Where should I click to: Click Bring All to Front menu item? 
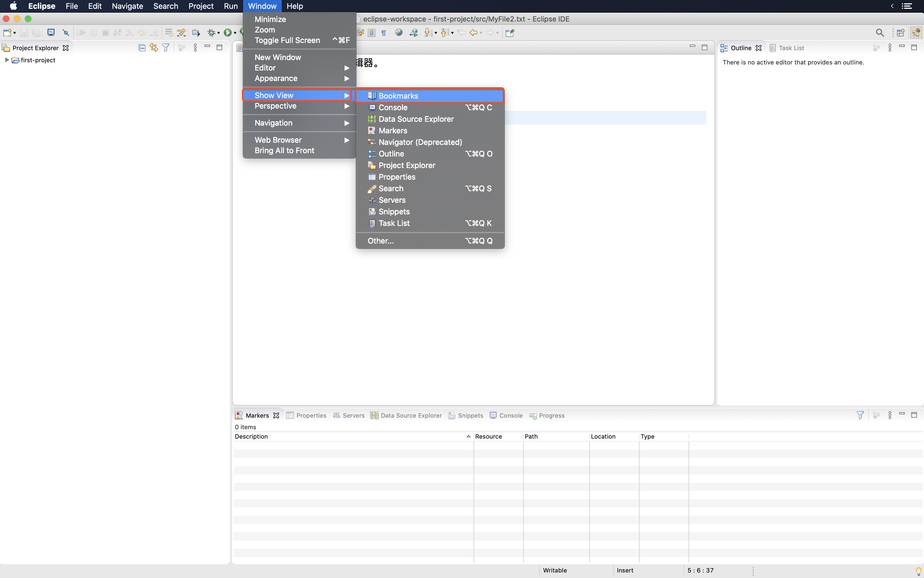point(299,151)
